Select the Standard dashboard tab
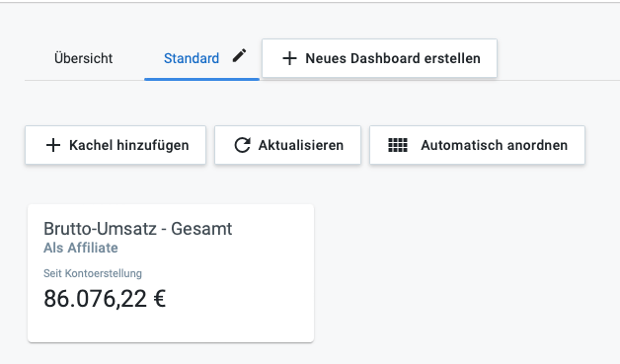This screenshot has height=364, width=620. pos(192,58)
